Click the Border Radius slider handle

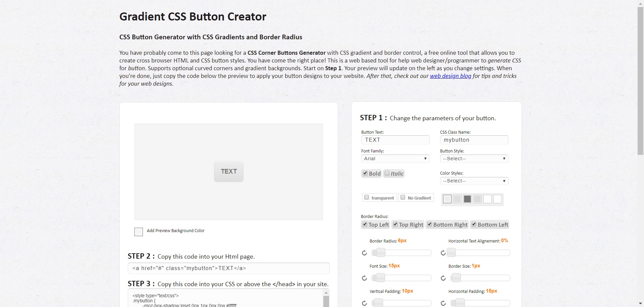tap(380, 253)
